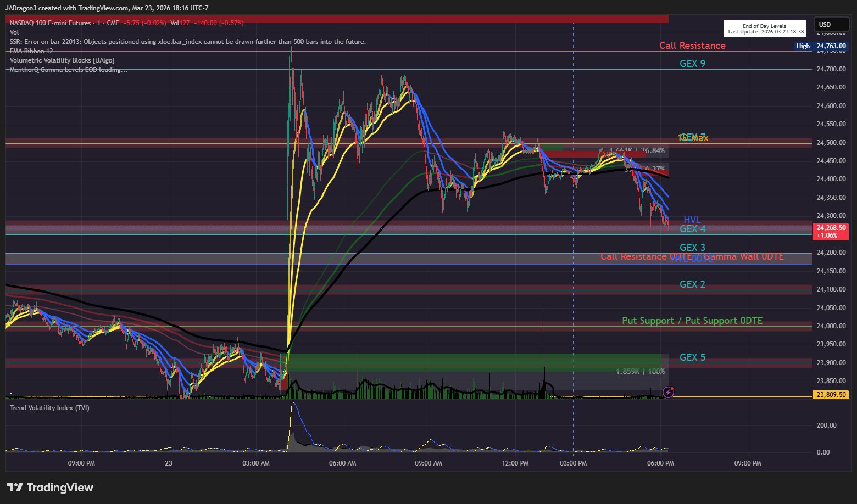857x504 pixels.
Task: Click the 24,600.00 price axis label
Action: tap(831, 106)
